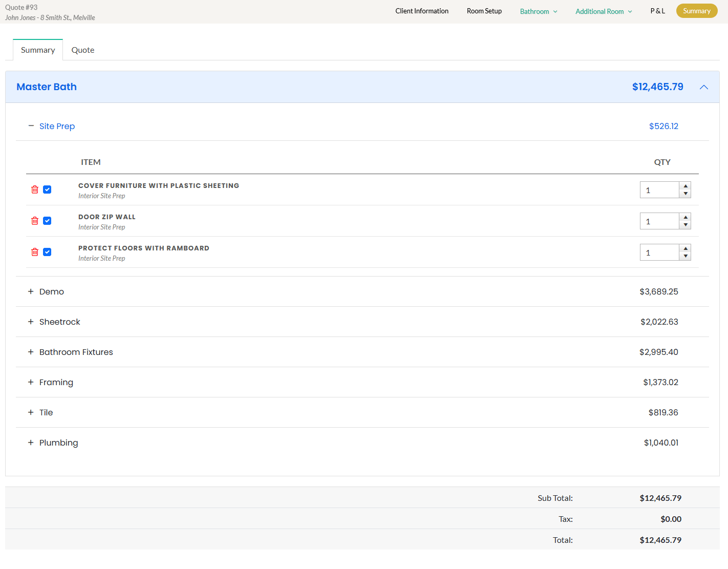Click the yellow Summary nav button
This screenshot has width=728, height=569.
click(x=697, y=11)
